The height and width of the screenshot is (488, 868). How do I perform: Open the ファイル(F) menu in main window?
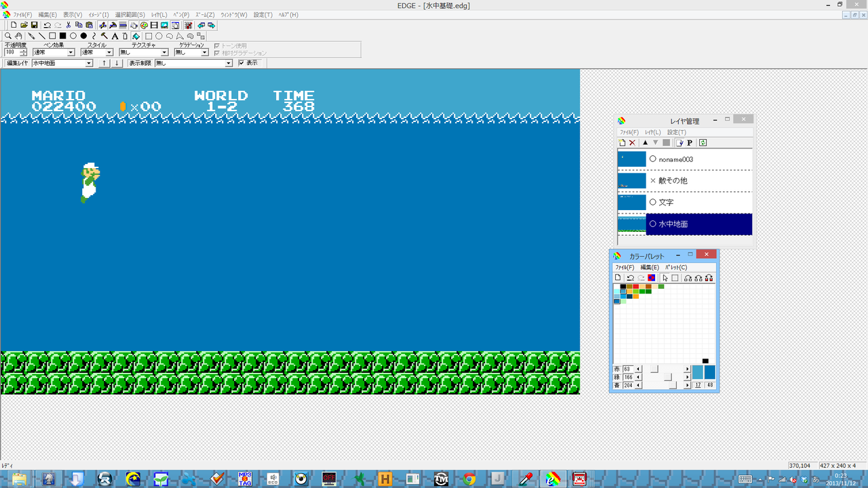[x=22, y=15]
